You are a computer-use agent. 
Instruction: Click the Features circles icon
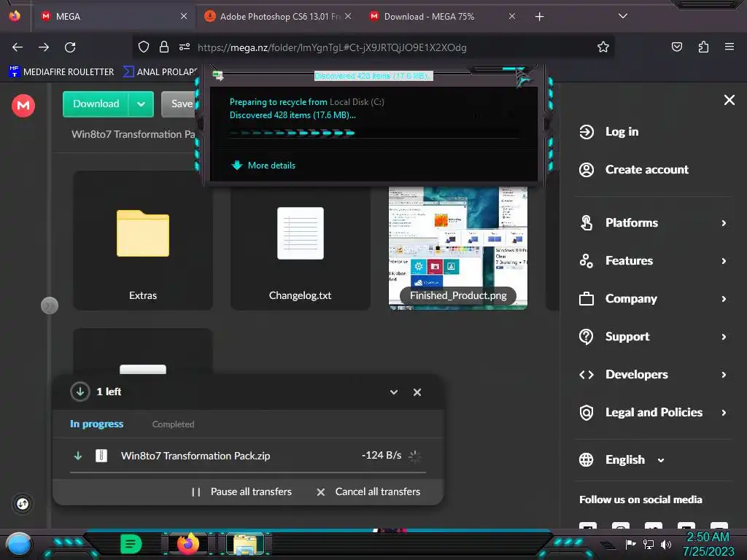(x=587, y=261)
